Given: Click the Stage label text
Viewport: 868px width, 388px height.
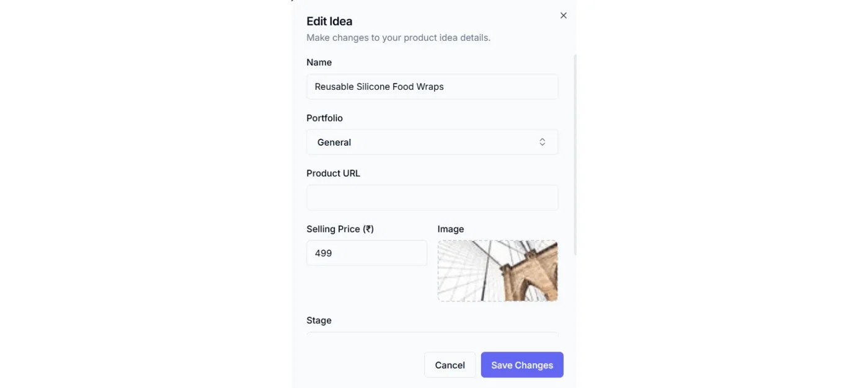Looking at the screenshot, I should 319,320.
